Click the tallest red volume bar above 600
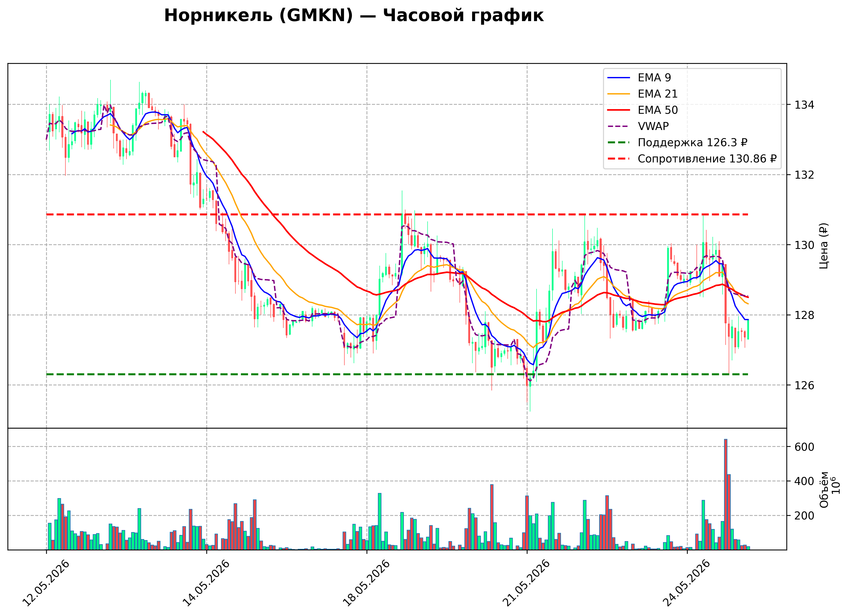This screenshot has height=616, width=850. coord(726,494)
